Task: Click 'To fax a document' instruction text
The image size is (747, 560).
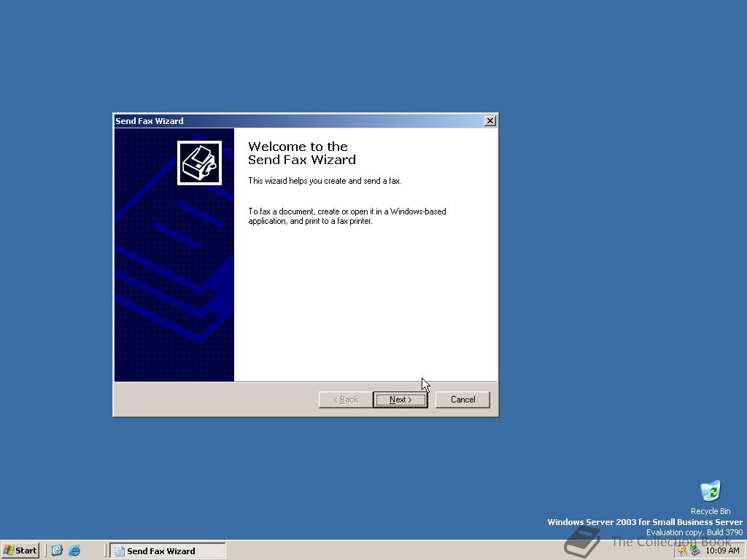Action: [347, 216]
